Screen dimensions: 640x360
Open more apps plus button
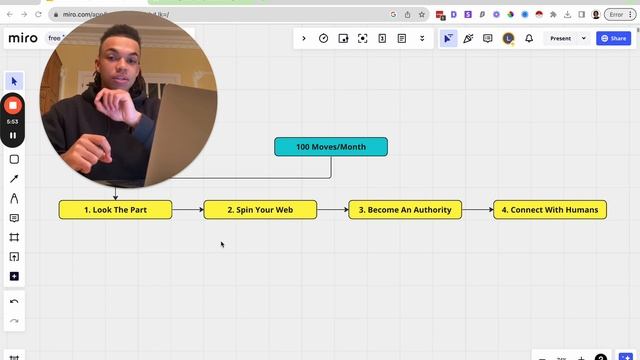coord(14,276)
